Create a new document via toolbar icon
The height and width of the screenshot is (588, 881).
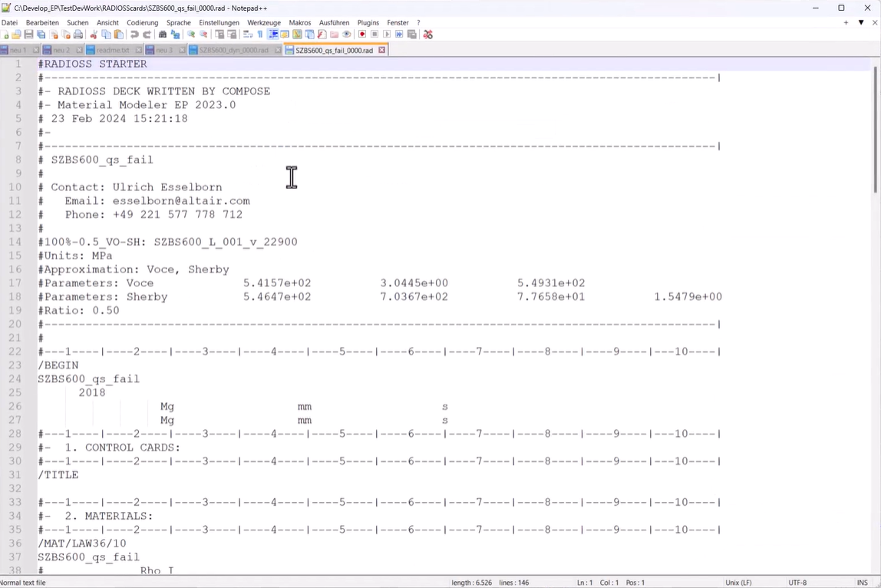pos(5,35)
